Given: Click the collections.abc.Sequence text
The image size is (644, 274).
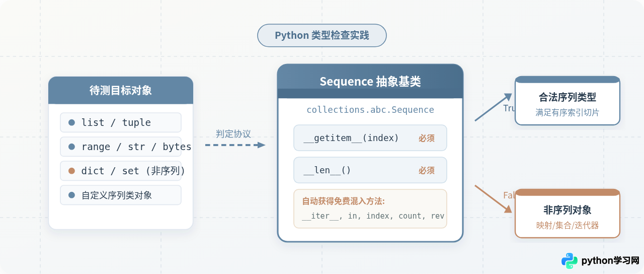Looking at the screenshot, I should [370, 110].
